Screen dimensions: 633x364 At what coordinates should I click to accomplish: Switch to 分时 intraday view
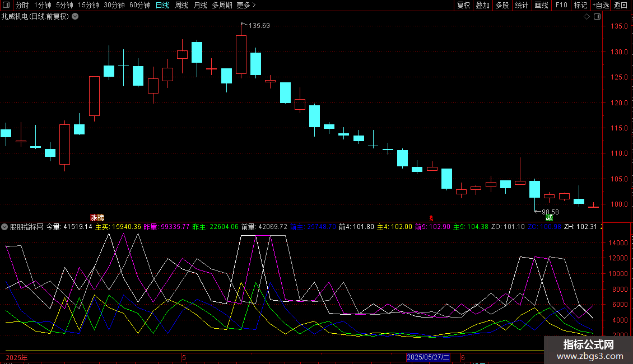coord(22,5)
